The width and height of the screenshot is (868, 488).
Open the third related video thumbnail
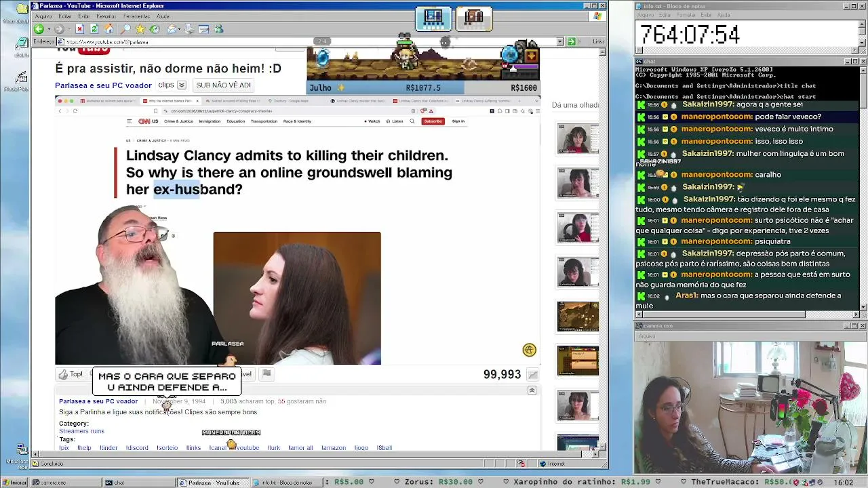pos(578,228)
